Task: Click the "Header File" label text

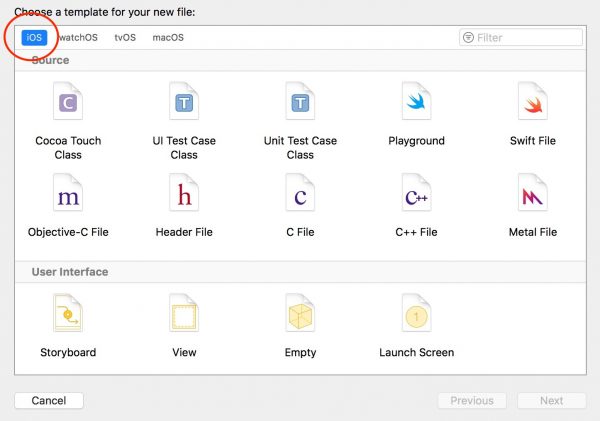Action: [184, 232]
